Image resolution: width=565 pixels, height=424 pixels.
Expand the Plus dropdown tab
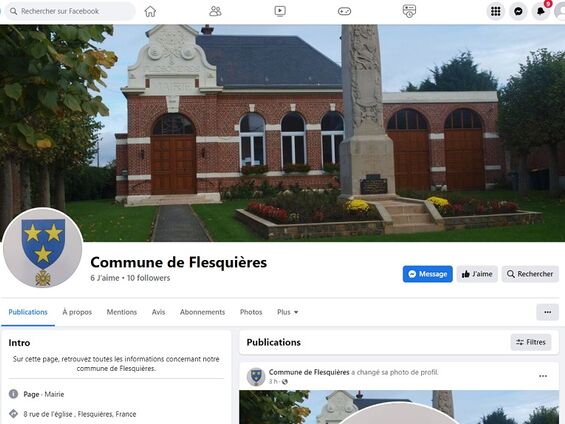288,312
